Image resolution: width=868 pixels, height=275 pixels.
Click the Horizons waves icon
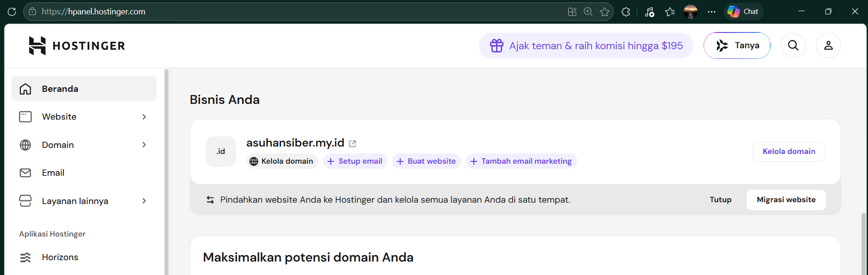pos(25,257)
